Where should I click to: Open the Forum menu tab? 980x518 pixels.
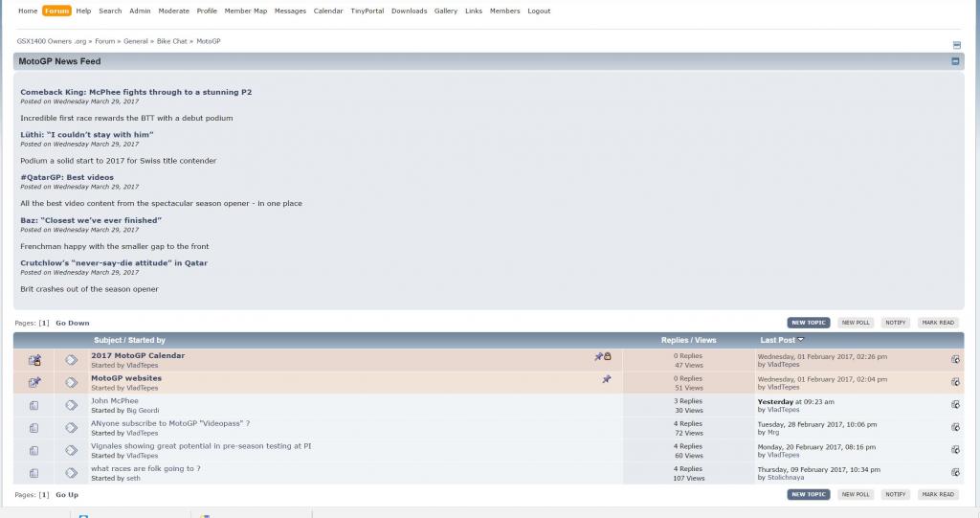pos(56,11)
